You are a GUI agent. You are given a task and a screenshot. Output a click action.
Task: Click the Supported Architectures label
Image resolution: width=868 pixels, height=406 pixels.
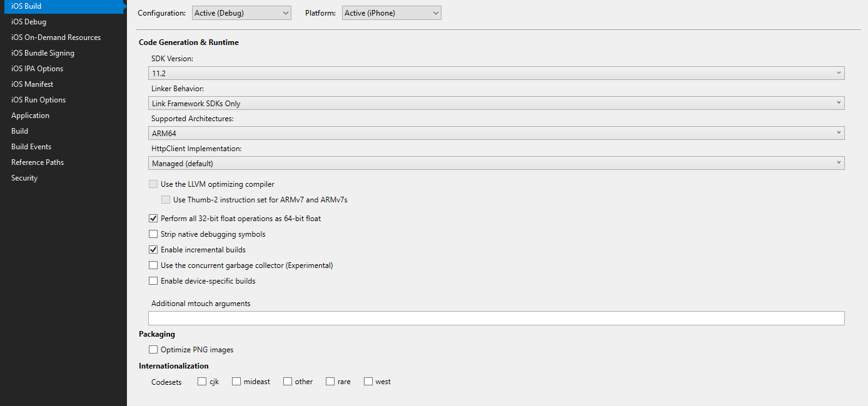click(193, 119)
